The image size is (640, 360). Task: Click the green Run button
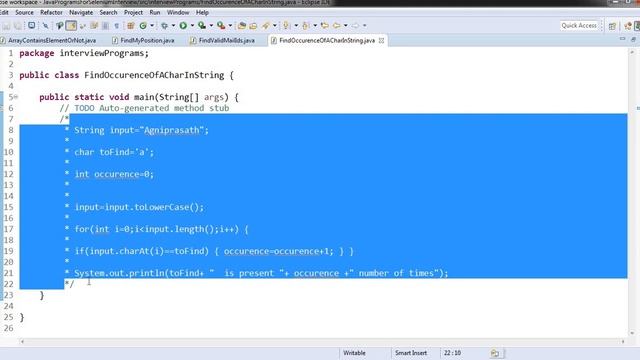pos(183,26)
